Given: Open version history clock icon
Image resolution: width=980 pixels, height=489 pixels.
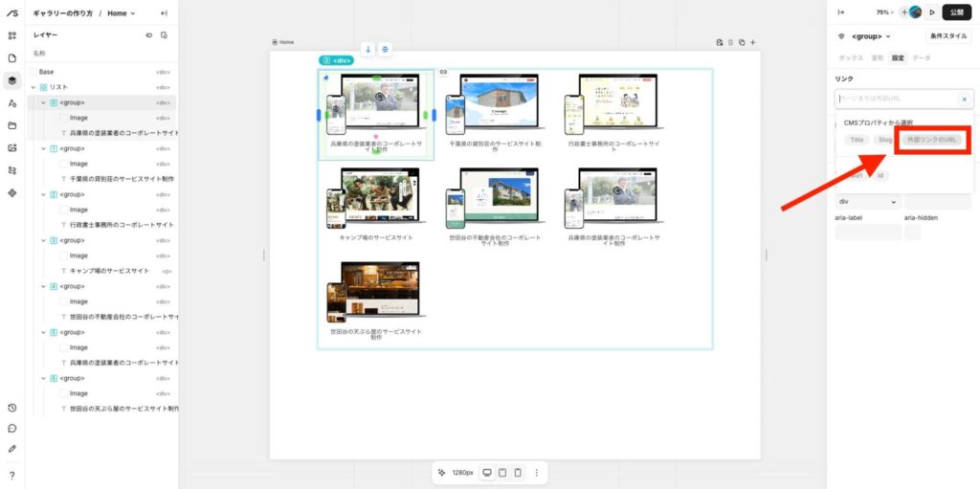Looking at the screenshot, I should (x=12, y=408).
